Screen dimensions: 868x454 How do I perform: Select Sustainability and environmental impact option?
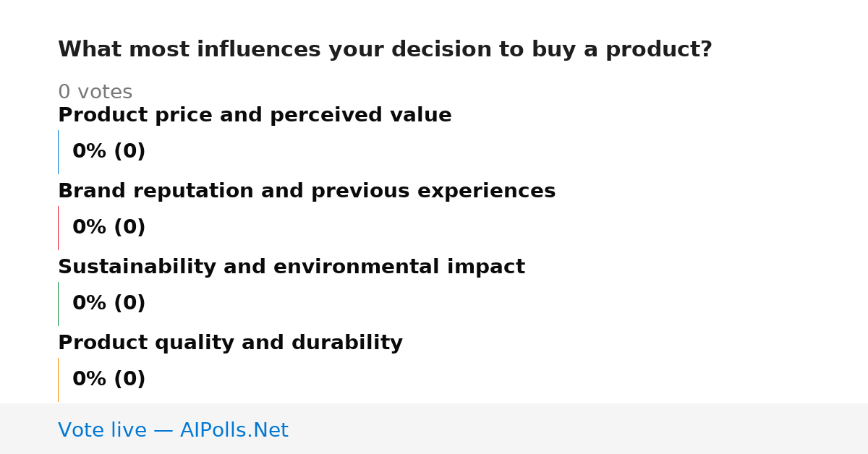coord(292,267)
